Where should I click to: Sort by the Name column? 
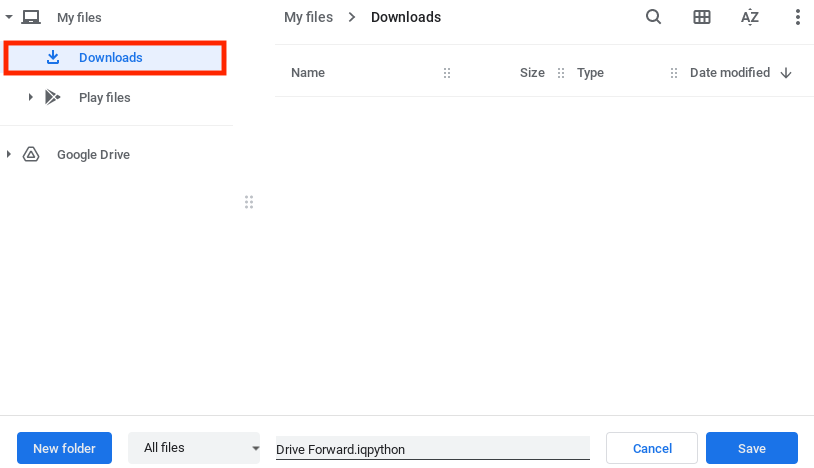308,73
